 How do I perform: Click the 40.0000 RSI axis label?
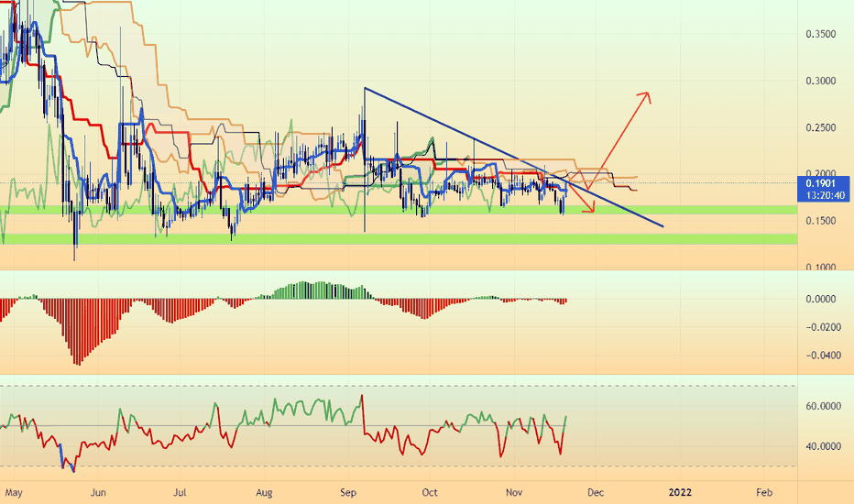pos(823,446)
